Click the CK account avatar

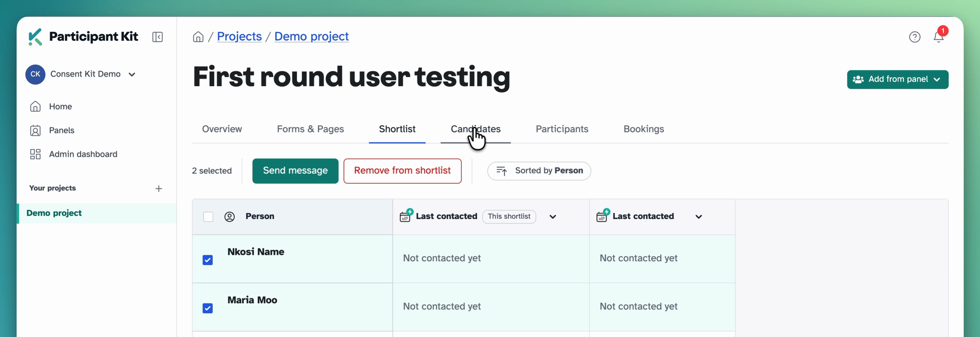[35, 74]
